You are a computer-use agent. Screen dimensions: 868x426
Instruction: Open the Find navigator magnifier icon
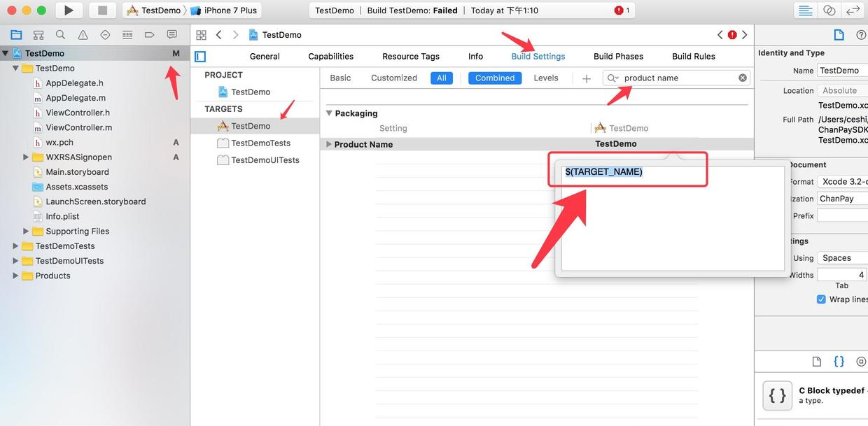coord(61,35)
